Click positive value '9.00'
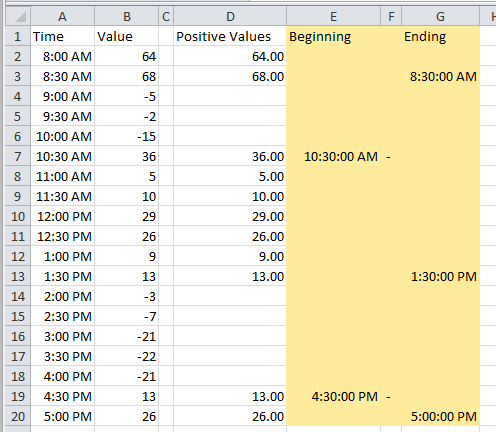Screen dimensions: 496x432 tap(230, 256)
